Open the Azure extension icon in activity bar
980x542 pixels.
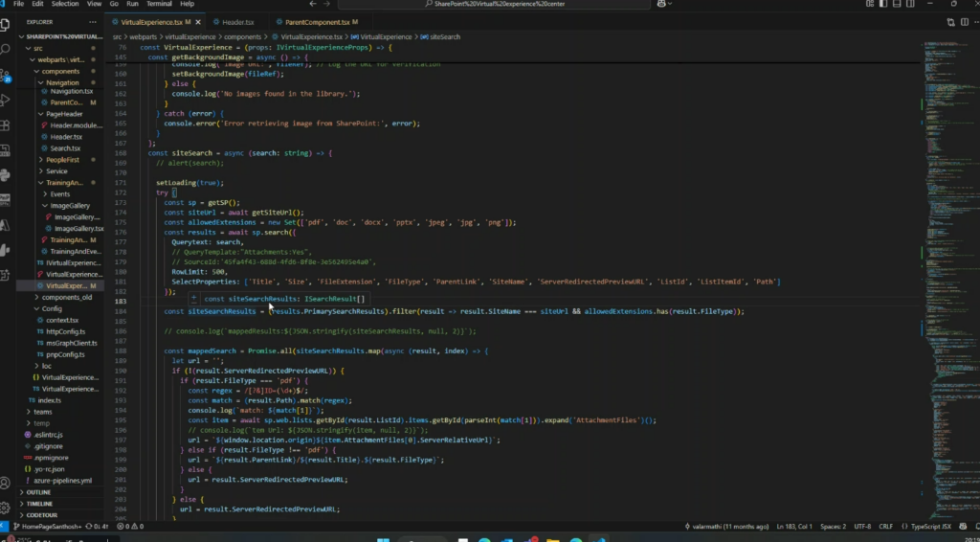pos(5,226)
